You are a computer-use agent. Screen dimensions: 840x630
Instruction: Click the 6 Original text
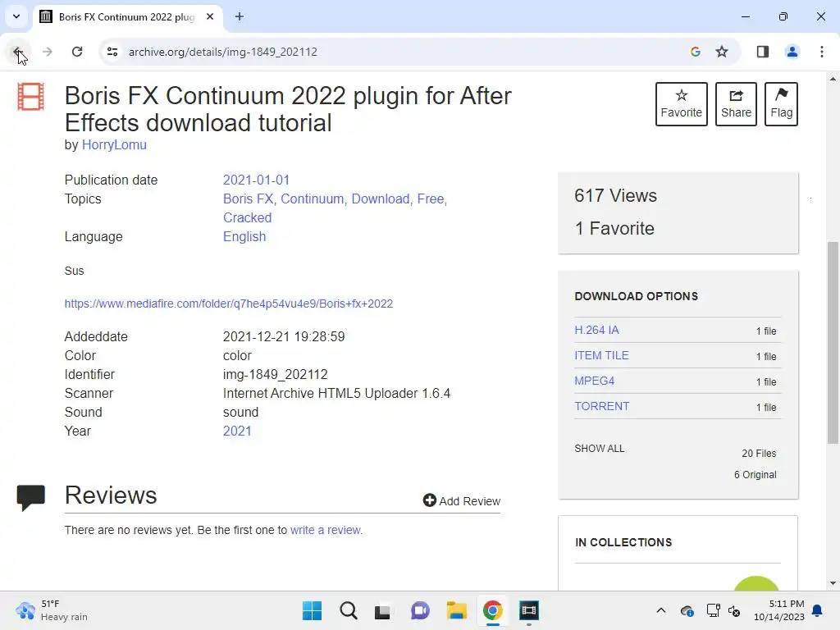click(x=755, y=475)
